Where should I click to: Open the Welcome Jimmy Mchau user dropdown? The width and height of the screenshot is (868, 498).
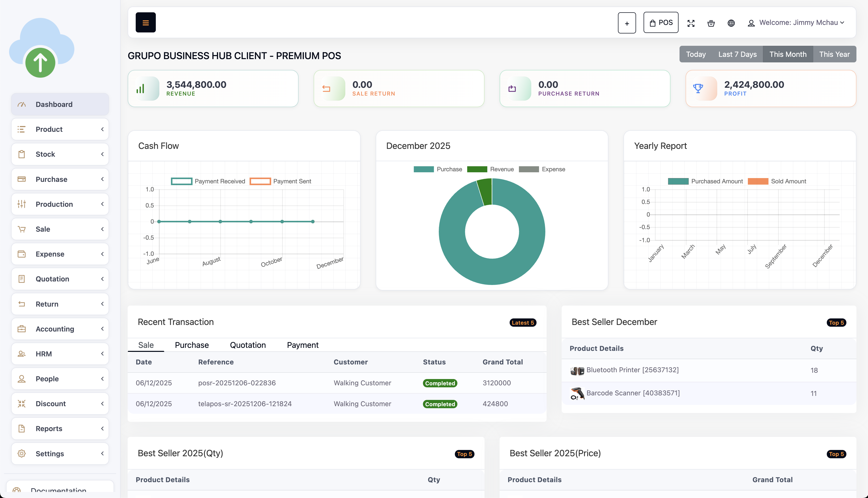[798, 23]
